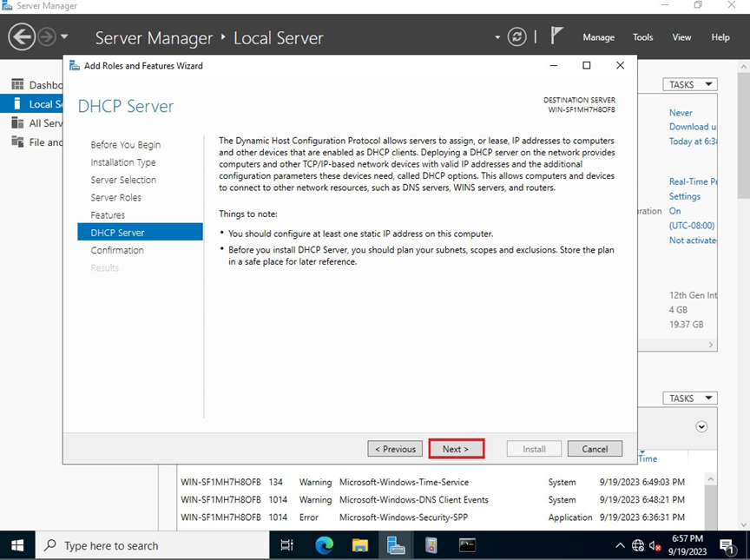Click the properties panel horizontal scroll right arrow
This screenshot has width=750, height=560.
tap(711, 345)
